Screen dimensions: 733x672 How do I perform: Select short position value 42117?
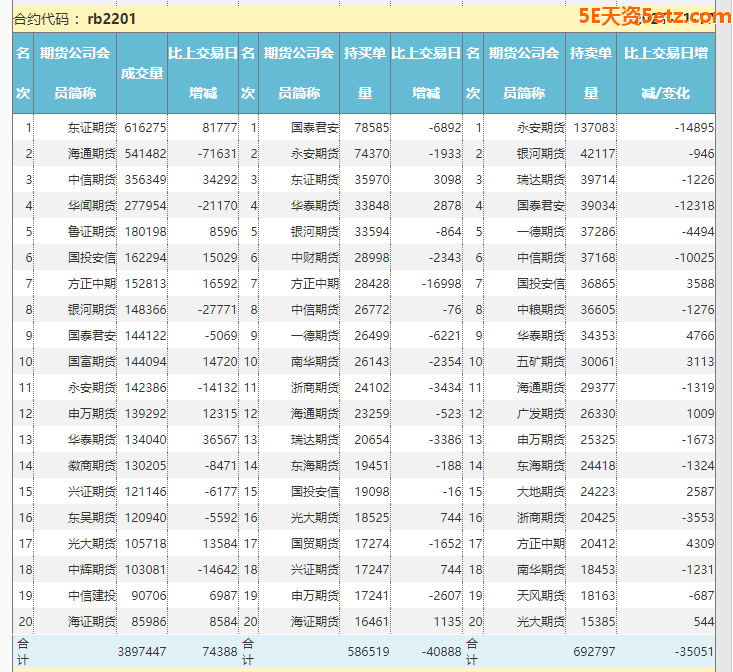tap(598, 154)
